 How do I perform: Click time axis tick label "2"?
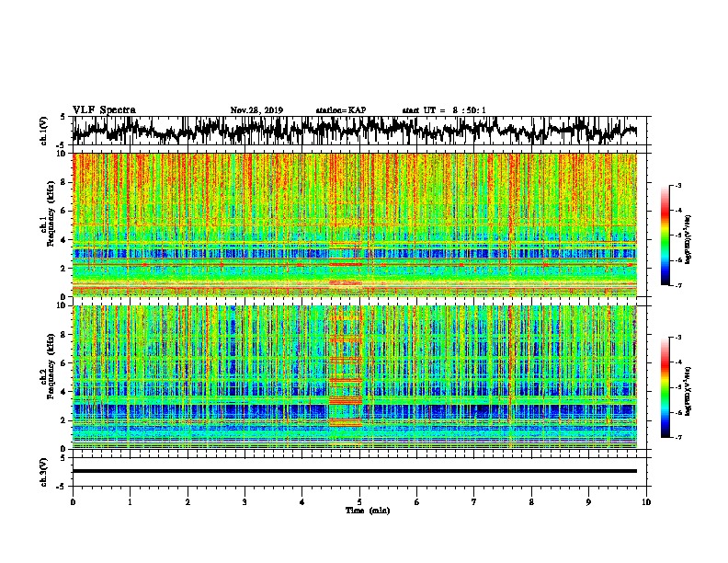point(188,502)
